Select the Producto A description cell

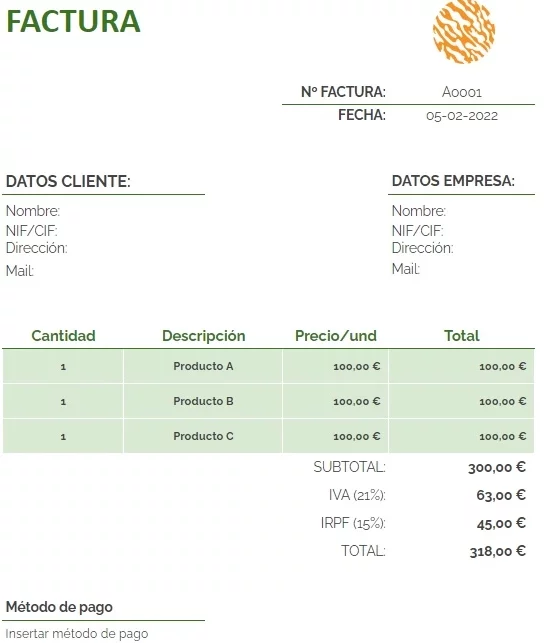click(x=203, y=366)
